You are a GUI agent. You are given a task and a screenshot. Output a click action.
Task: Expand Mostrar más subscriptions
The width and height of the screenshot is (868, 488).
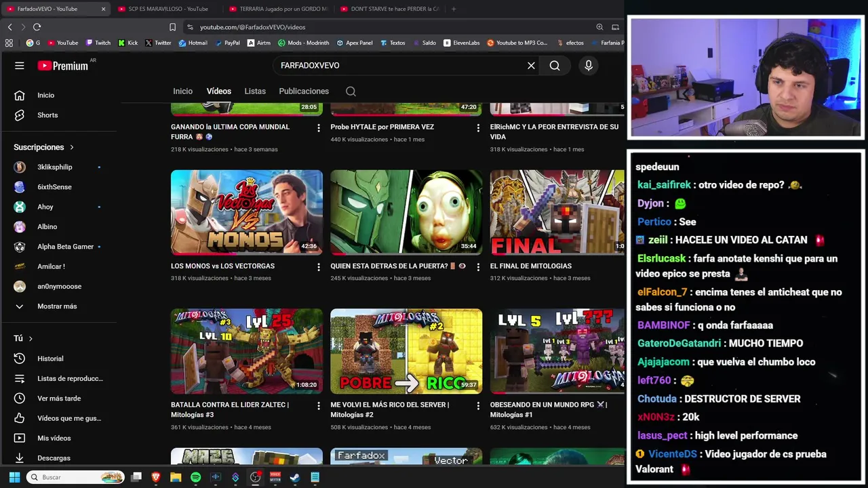coord(58,306)
